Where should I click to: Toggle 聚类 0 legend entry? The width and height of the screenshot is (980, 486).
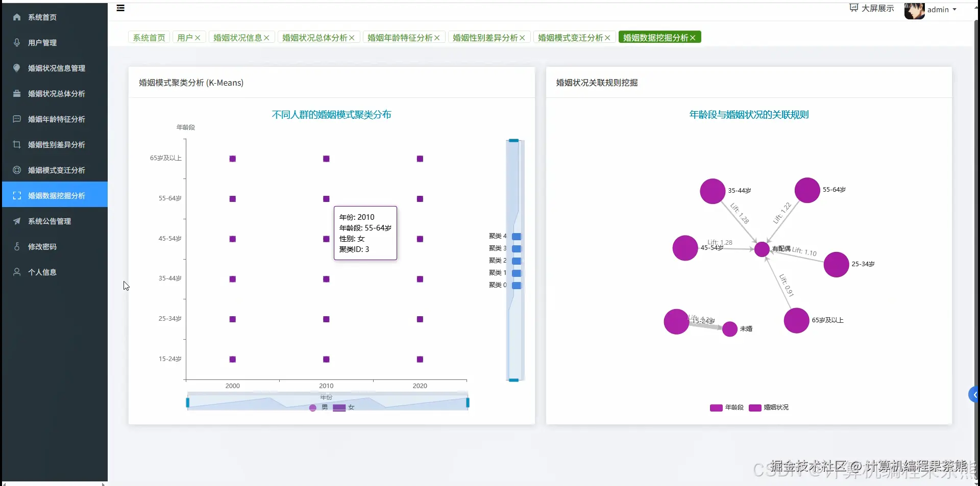505,285
